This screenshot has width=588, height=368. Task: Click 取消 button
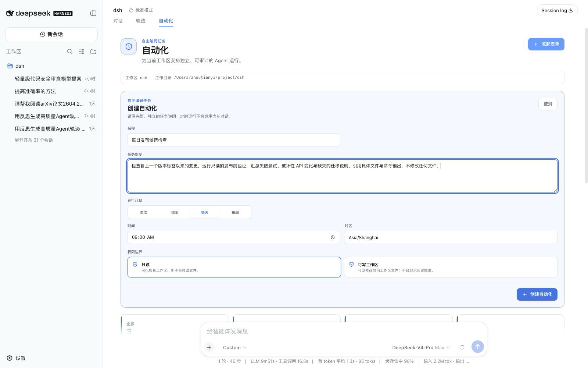548,104
